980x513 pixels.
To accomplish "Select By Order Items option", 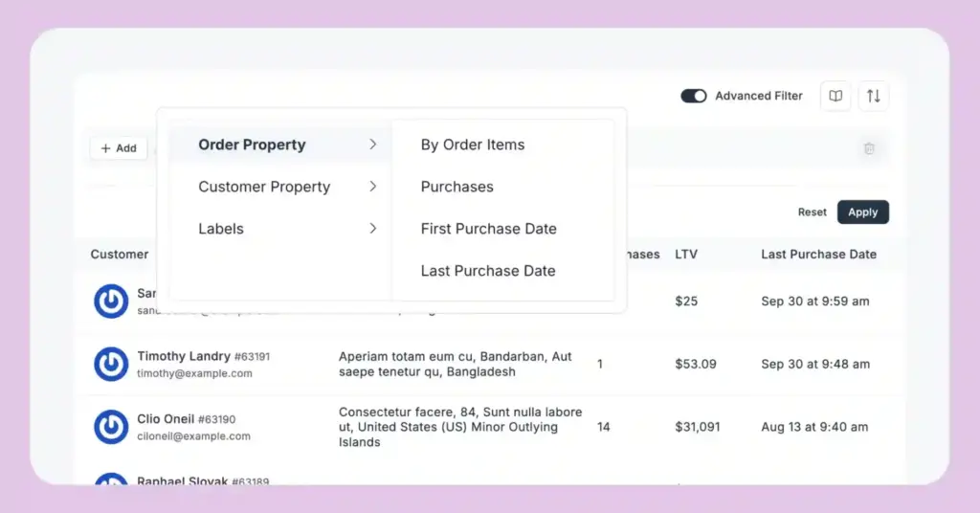I will (x=473, y=145).
